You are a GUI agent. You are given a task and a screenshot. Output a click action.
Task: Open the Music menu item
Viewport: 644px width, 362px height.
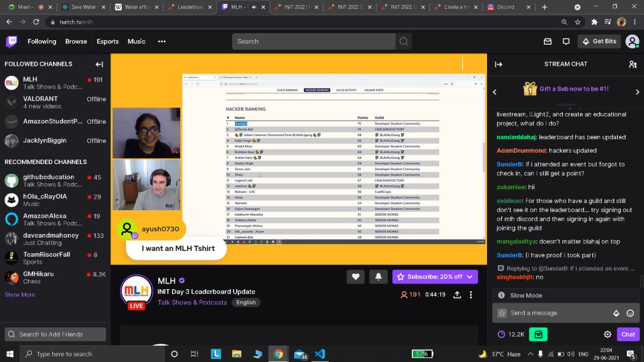pos(137,41)
